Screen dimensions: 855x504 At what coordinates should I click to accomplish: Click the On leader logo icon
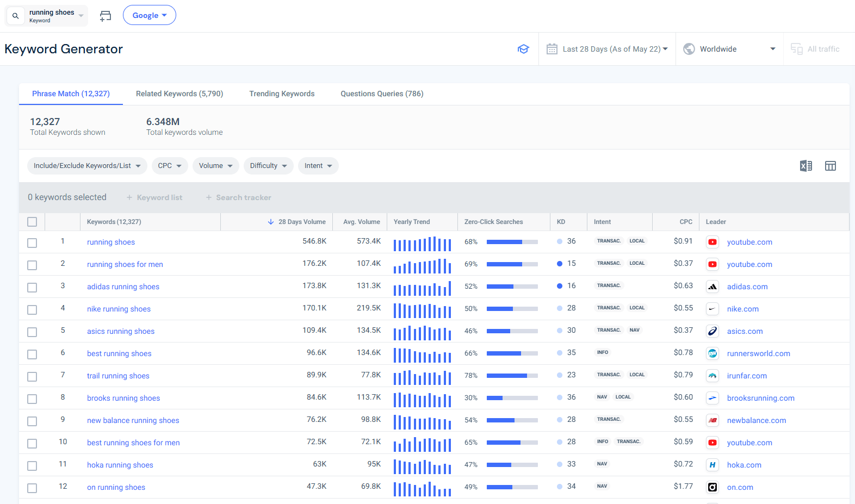pos(712,487)
